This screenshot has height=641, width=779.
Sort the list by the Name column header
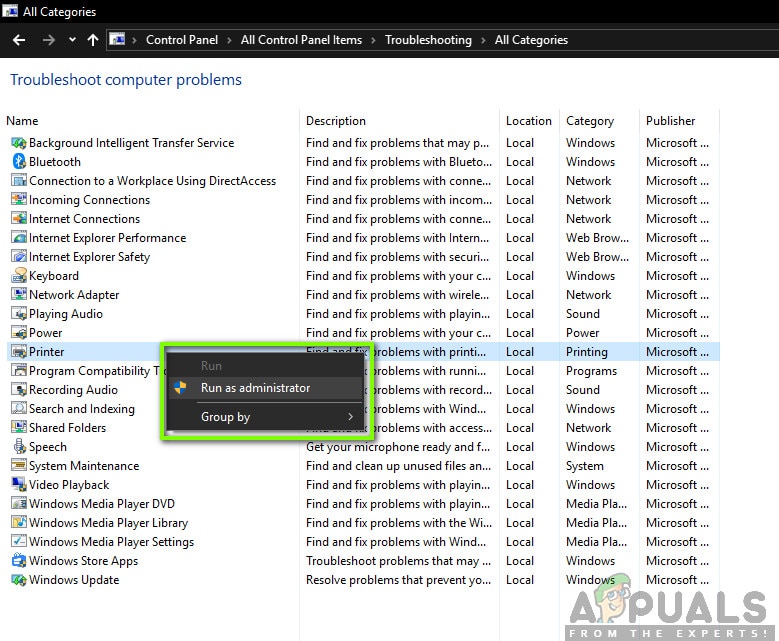[x=22, y=121]
